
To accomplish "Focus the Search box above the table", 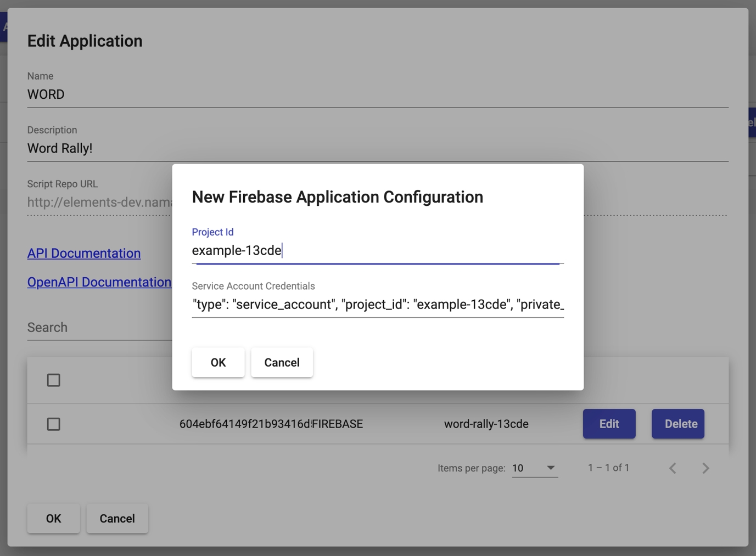I will coord(99,328).
